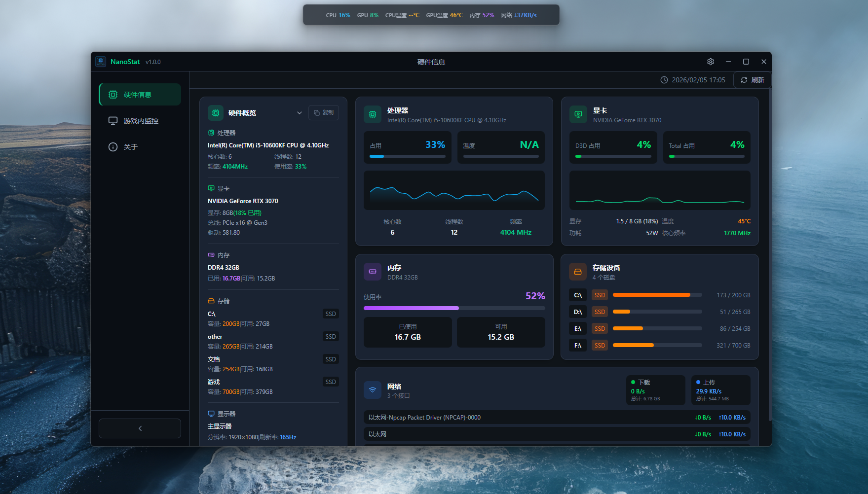Click the date 2026/02/05 17:05
The height and width of the screenshot is (494, 868).
(698, 80)
